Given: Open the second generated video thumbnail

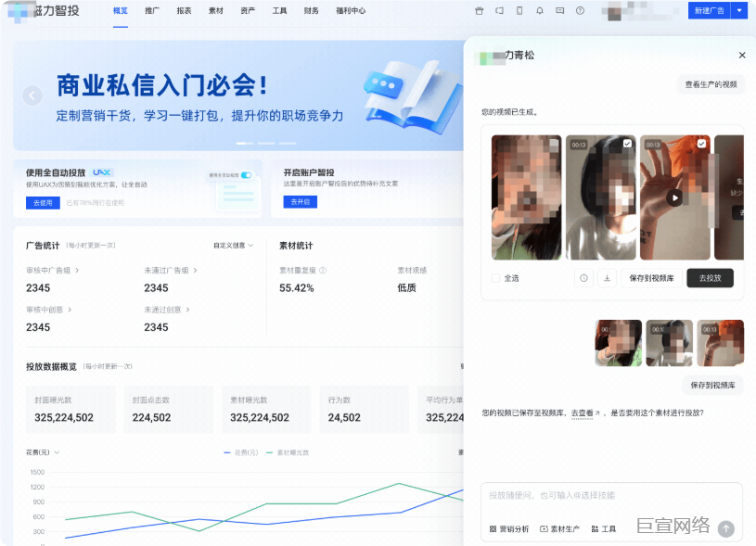Looking at the screenshot, I should pyautogui.click(x=601, y=197).
